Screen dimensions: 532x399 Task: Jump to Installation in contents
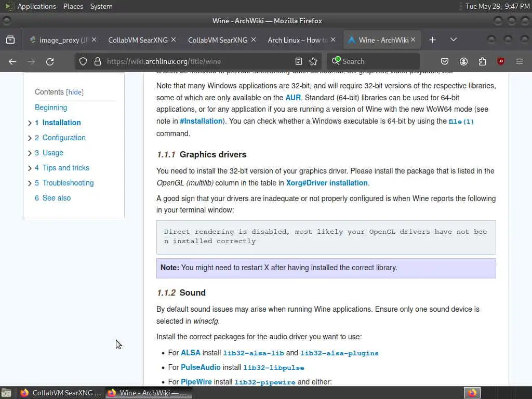click(61, 123)
